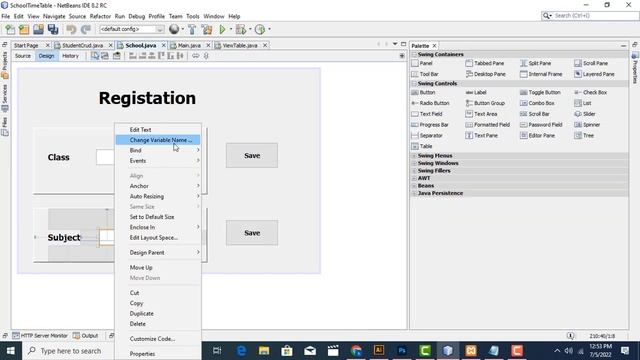Expand the Swing Fillers palette category

pyautogui.click(x=414, y=171)
